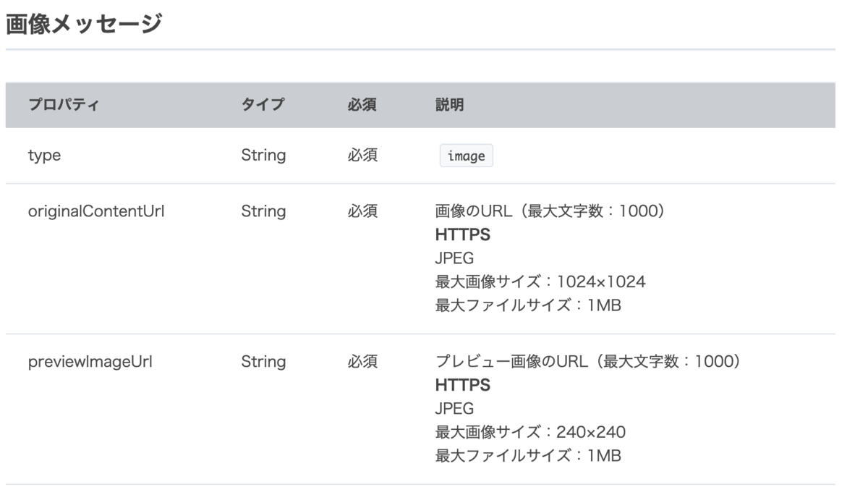Click the image code badge

click(x=467, y=156)
